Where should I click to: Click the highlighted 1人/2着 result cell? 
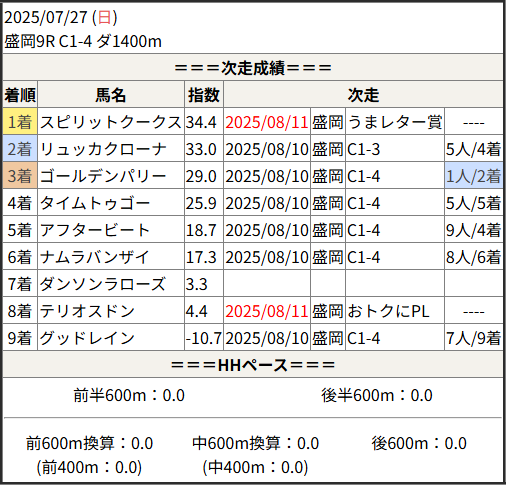[x=474, y=176]
